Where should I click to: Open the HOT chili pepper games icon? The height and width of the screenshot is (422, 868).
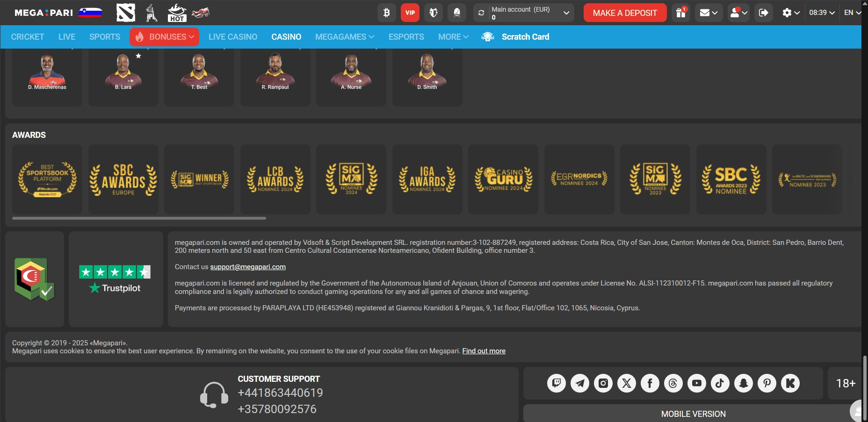(177, 13)
